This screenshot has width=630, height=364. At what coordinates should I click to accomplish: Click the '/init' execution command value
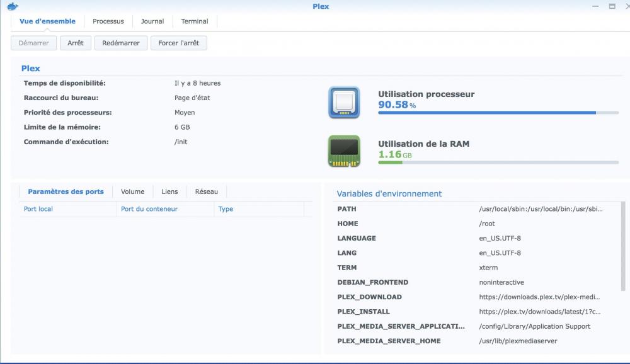(181, 142)
